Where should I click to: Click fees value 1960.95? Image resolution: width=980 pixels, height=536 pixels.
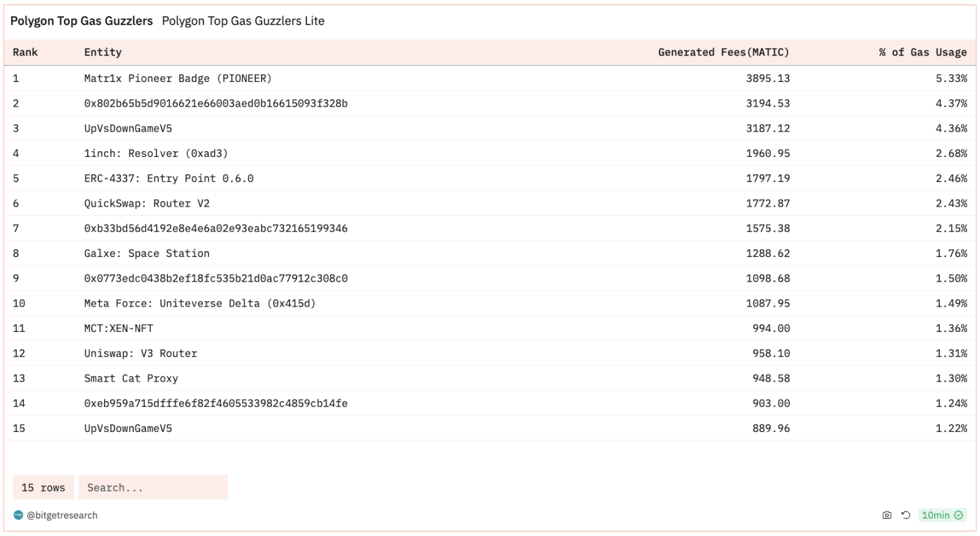(767, 153)
